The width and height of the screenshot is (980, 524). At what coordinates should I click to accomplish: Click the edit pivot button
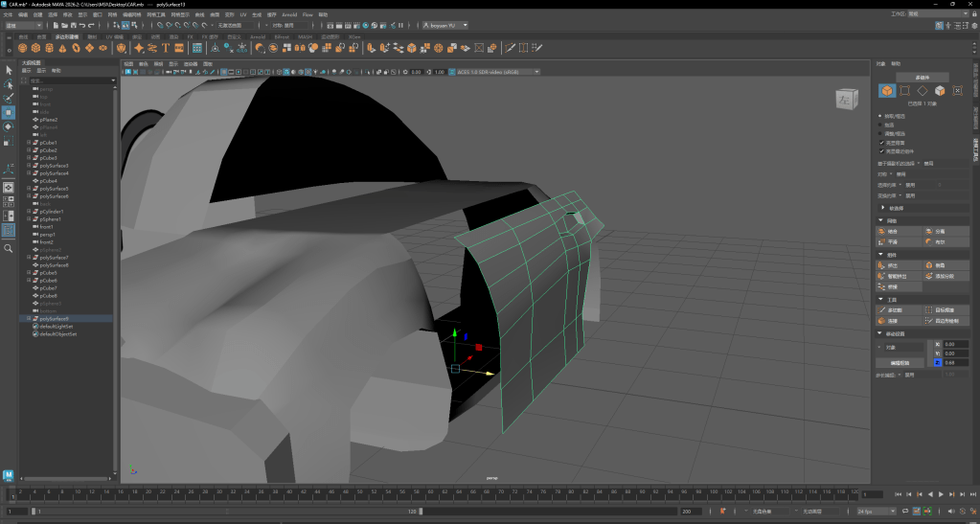point(898,363)
